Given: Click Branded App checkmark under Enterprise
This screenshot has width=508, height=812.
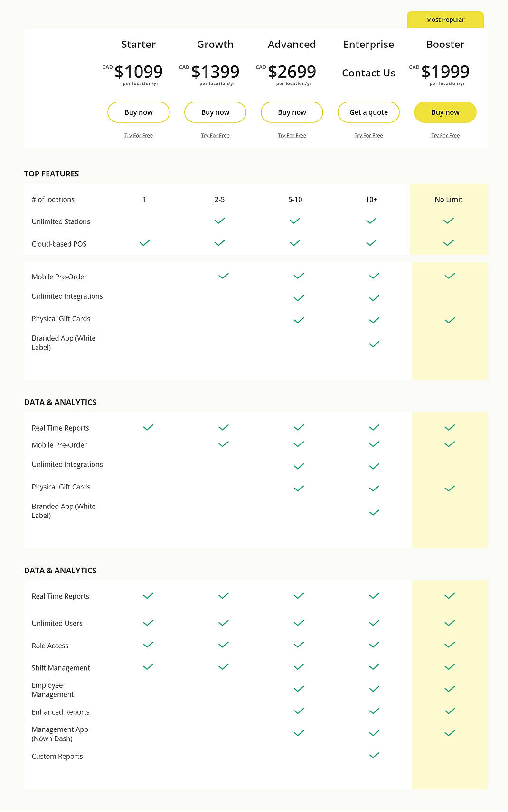Looking at the screenshot, I should 373,344.
